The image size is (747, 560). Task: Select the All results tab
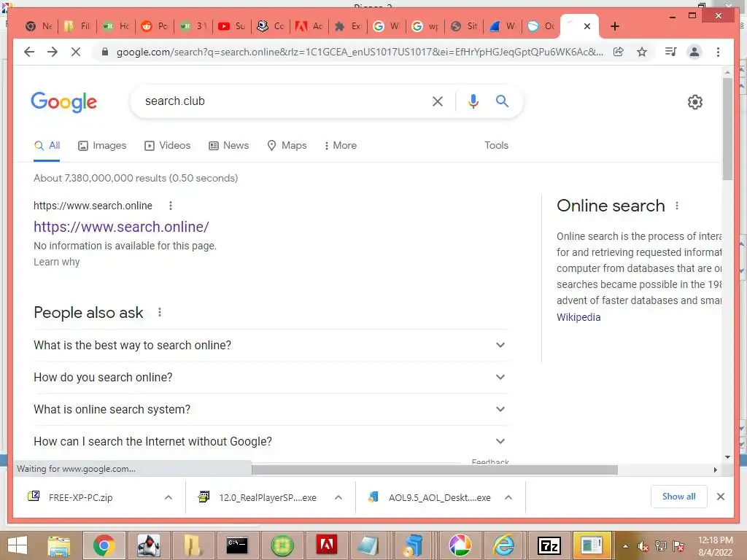47,146
